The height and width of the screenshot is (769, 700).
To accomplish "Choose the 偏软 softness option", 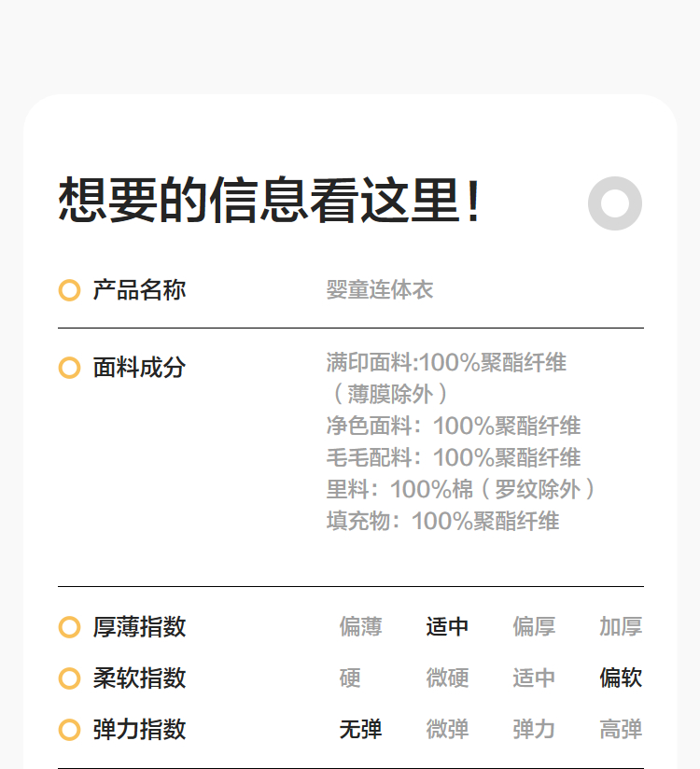I will click(621, 678).
